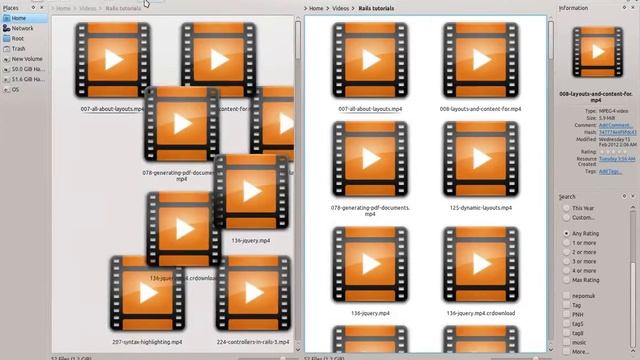
Task: Click the hash value link
Action: [x=618, y=132]
